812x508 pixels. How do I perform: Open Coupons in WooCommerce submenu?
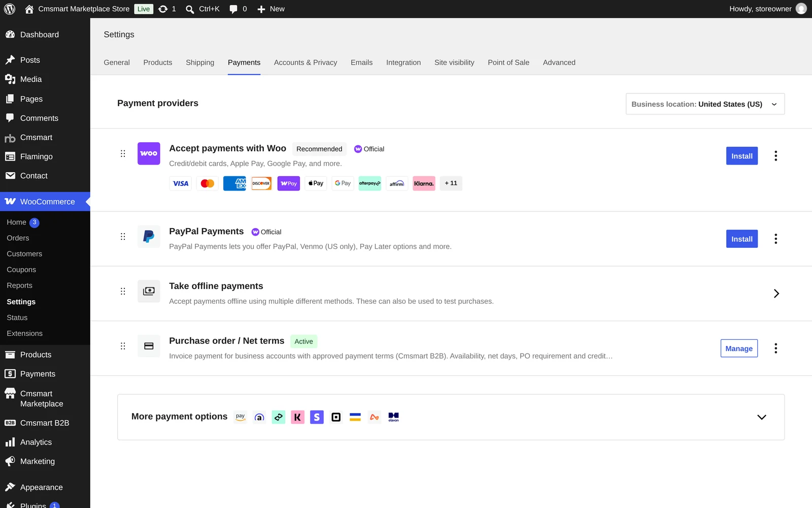tap(21, 270)
